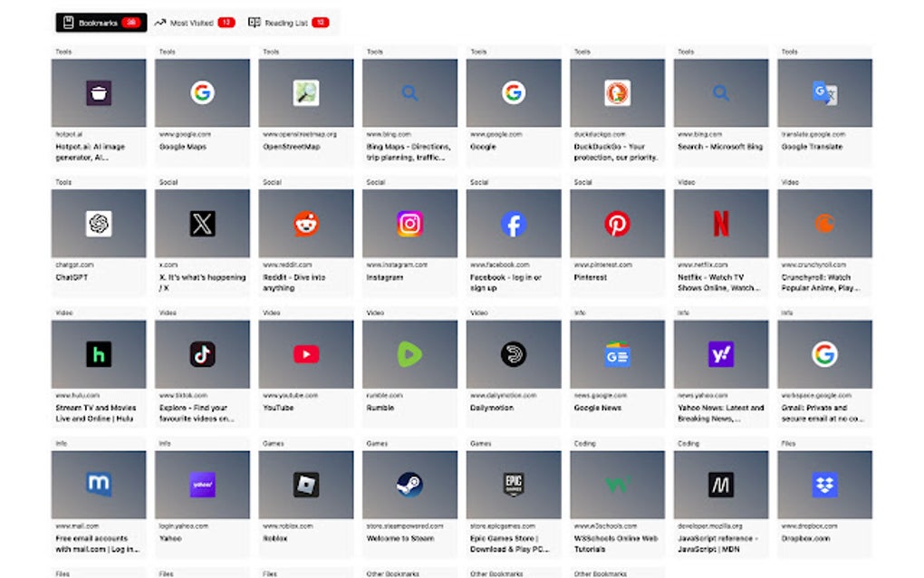Open the Steam bookmark icon
Image resolution: width=924 pixels, height=578 pixels.
point(409,483)
